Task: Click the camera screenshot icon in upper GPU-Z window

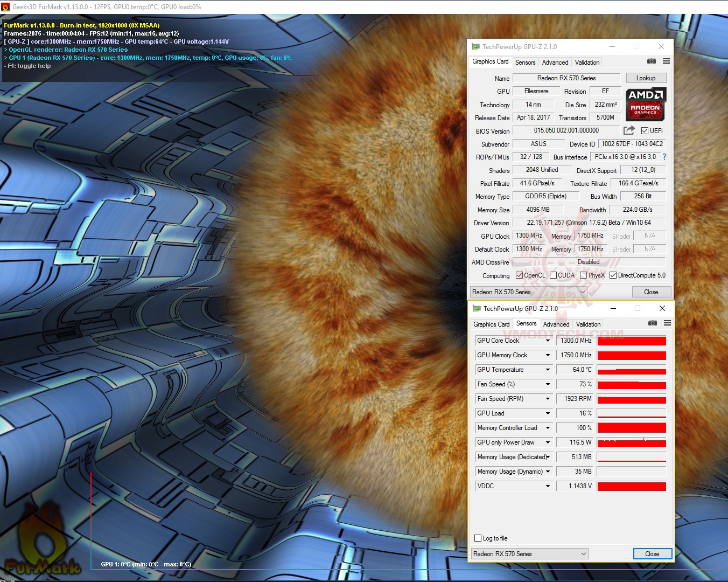Action: click(652, 61)
